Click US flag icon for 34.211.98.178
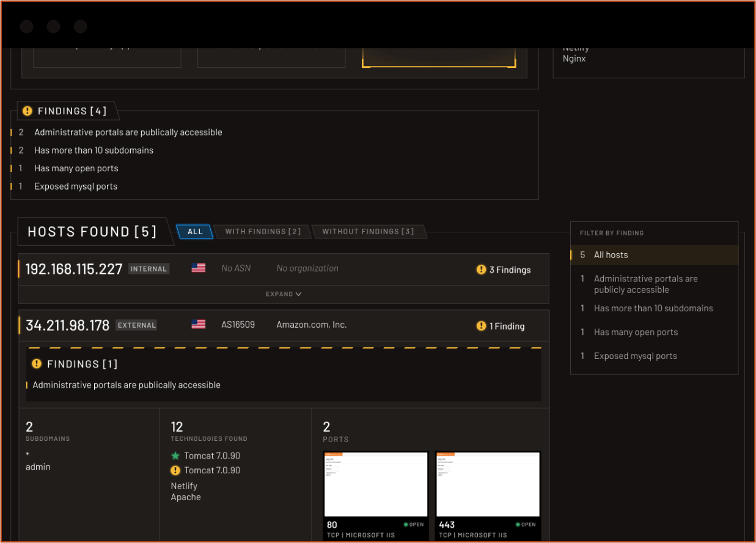The width and height of the screenshot is (756, 543). 198,325
